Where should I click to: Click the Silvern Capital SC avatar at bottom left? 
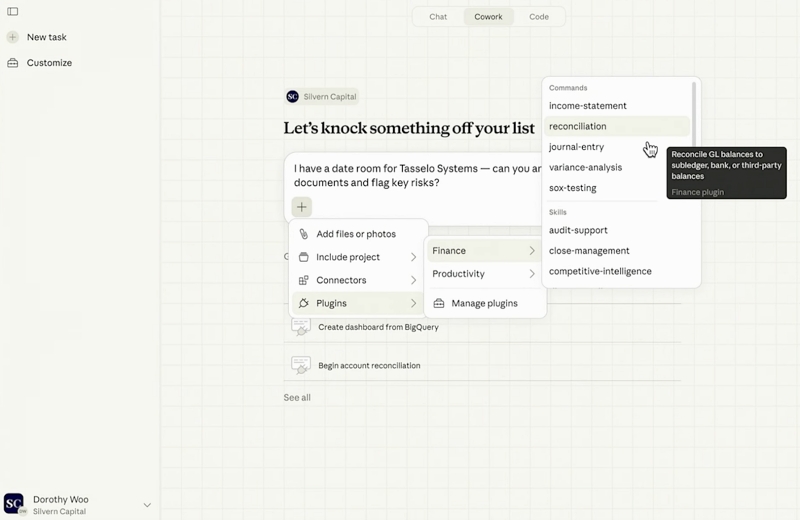[x=14, y=504]
